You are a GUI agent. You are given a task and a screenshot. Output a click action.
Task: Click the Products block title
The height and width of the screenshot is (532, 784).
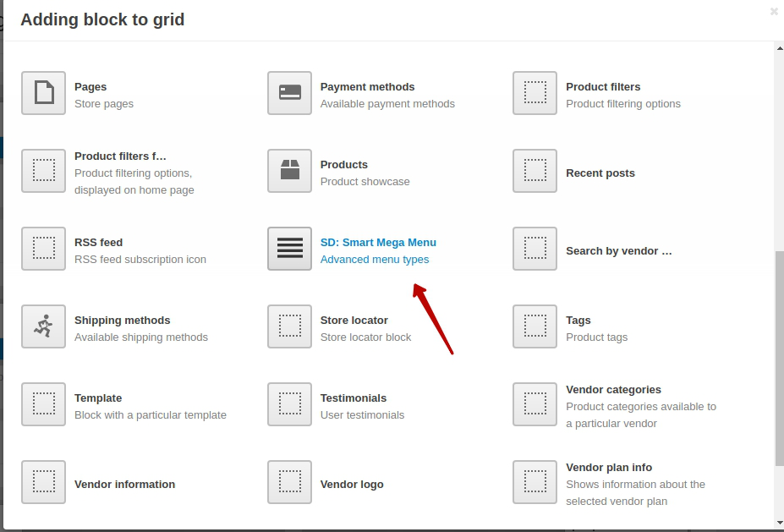[344, 165]
